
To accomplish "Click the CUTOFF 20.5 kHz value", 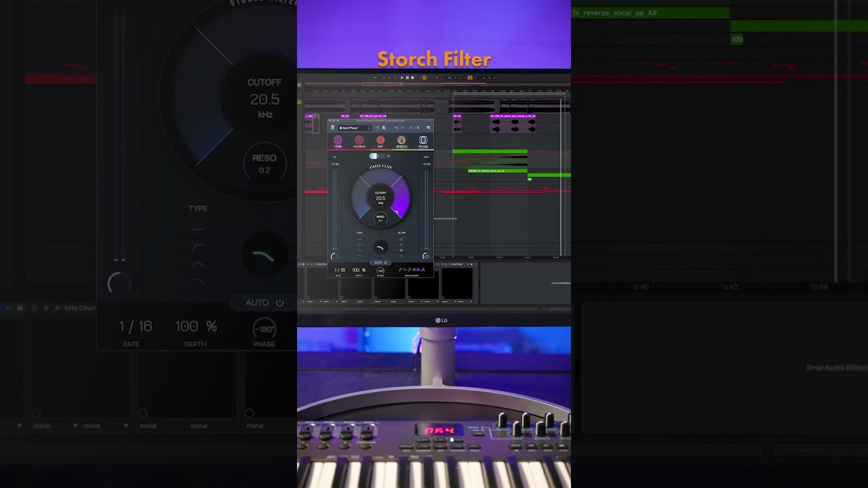I will point(380,198).
